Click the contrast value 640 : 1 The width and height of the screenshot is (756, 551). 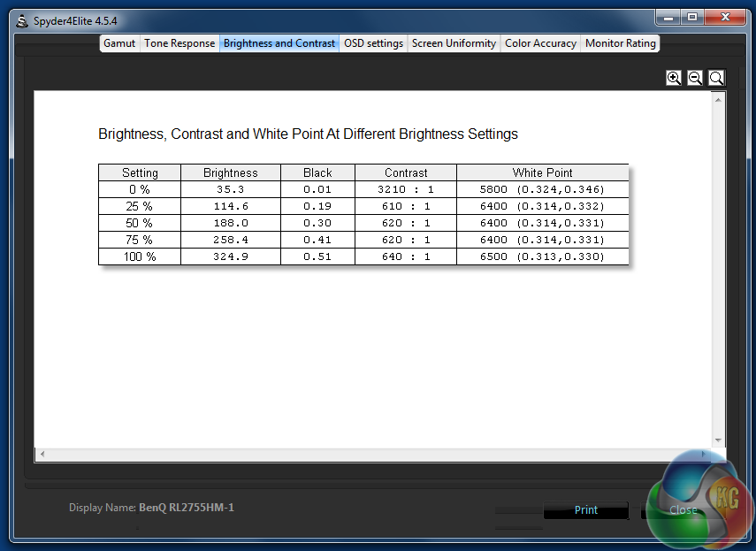[x=406, y=256]
